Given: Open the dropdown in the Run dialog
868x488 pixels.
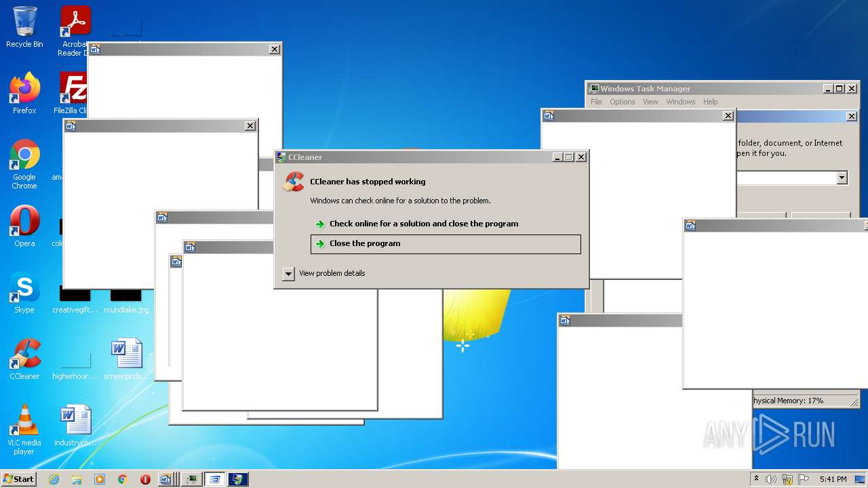Looking at the screenshot, I should [x=842, y=178].
